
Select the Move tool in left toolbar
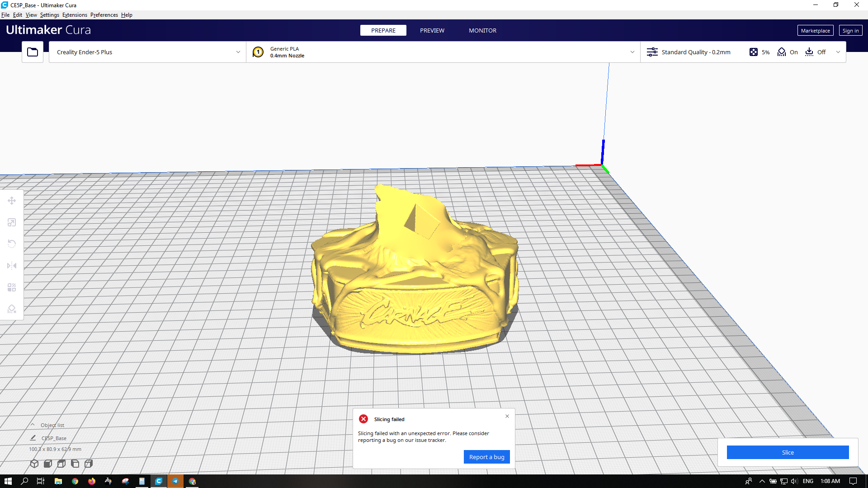12,201
